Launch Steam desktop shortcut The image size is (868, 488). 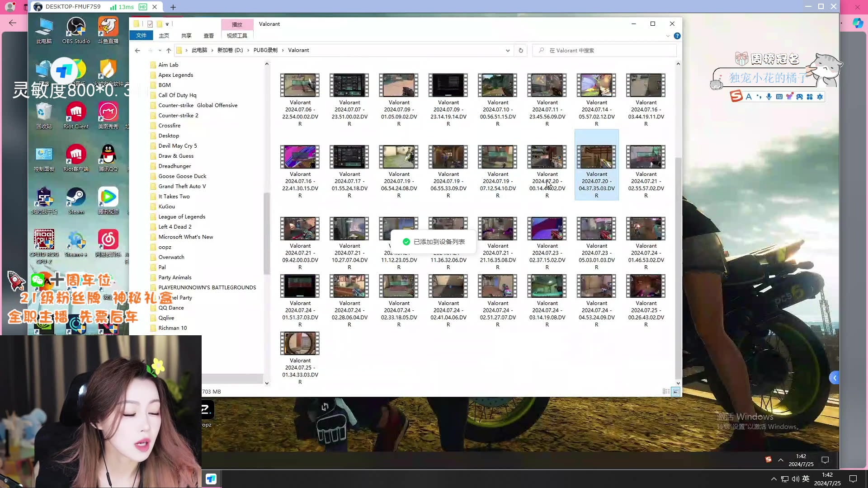tap(76, 201)
